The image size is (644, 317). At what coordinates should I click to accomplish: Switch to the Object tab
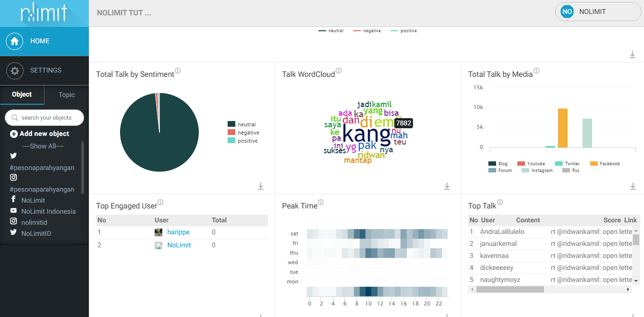(22, 95)
